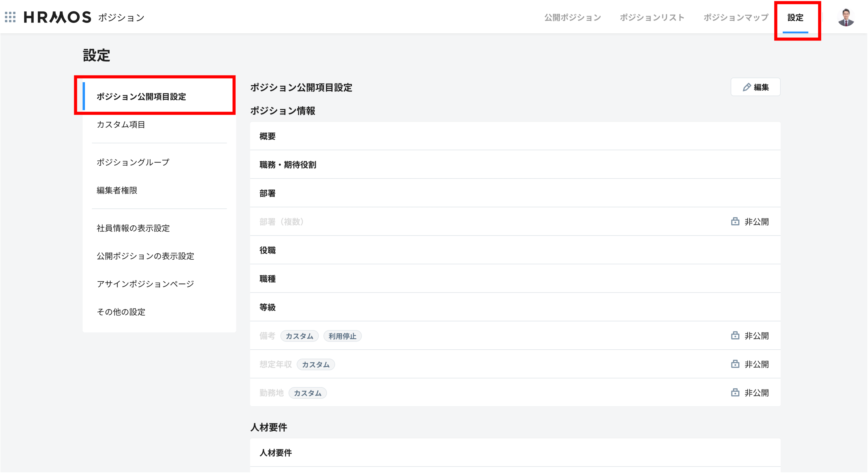Click 利用停止 tag in 備考 row
Screen dimensions: 868x473
coord(342,336)
